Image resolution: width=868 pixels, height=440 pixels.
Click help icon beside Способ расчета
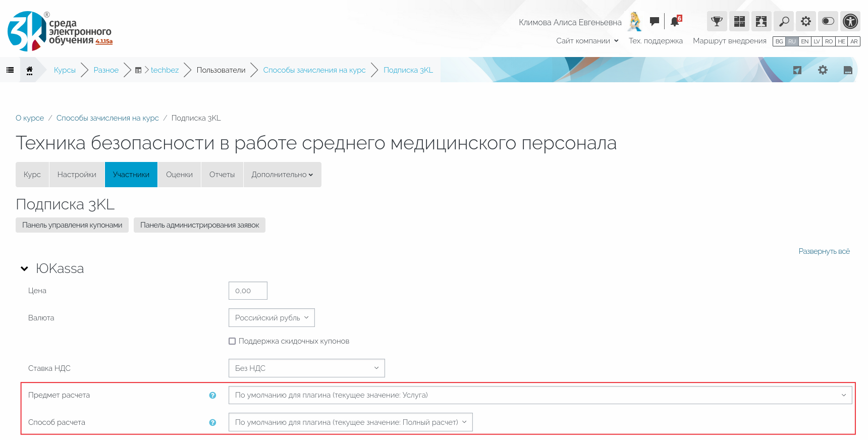pyautogui.click(x=212, y=423)
